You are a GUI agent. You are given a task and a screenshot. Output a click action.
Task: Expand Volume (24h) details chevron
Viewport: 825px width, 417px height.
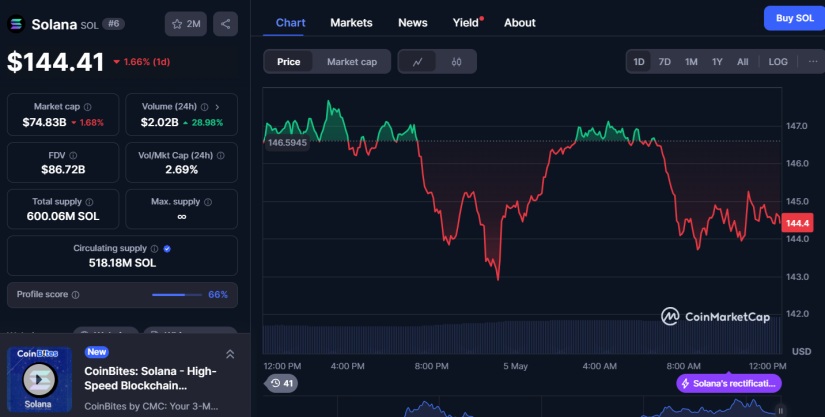coord(217,107)
